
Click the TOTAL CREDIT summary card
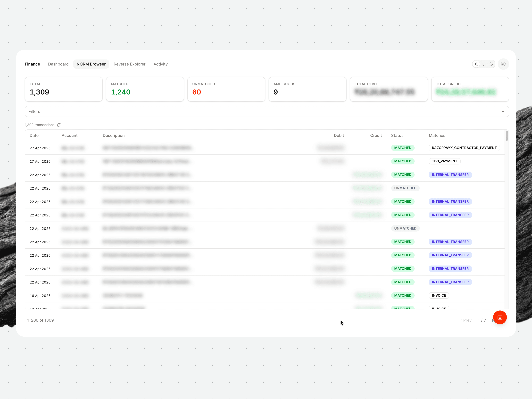click(470, 89)
